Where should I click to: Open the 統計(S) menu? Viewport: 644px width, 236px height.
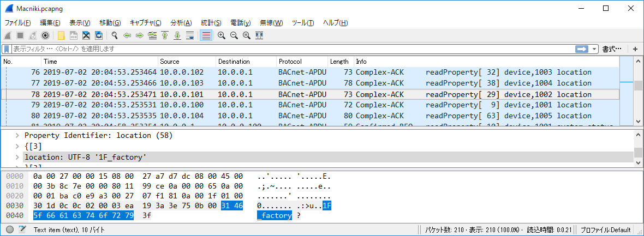pyautogui.click(x=211, y=22)
